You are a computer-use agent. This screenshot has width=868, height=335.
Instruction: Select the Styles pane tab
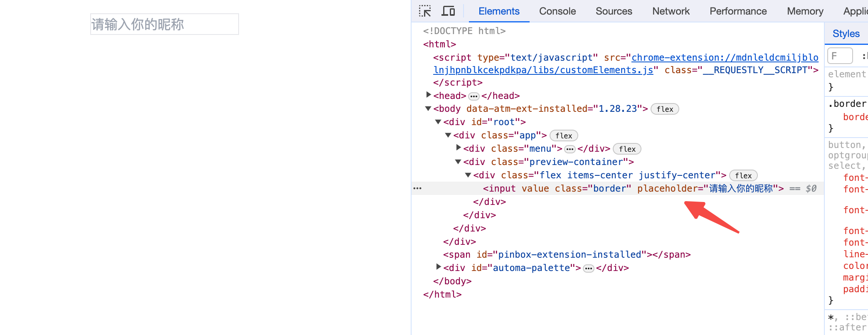846,34
